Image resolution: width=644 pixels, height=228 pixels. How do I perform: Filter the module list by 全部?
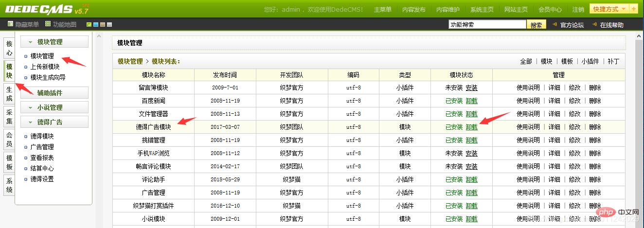[526, 61]
